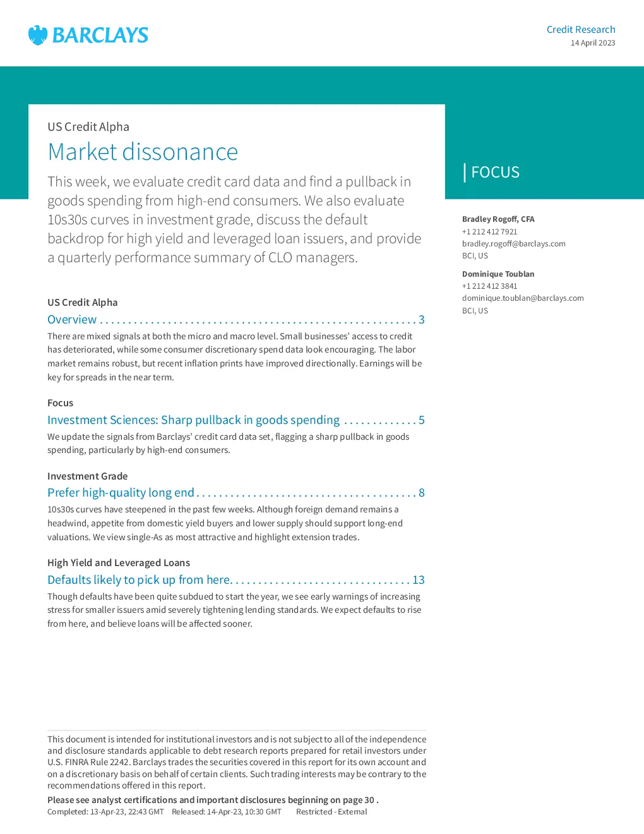Click the summary paragraph starting 'This week, we evaluate'
Screen dimensions: 644x834
pyautogui.click(x=234, y=219)
